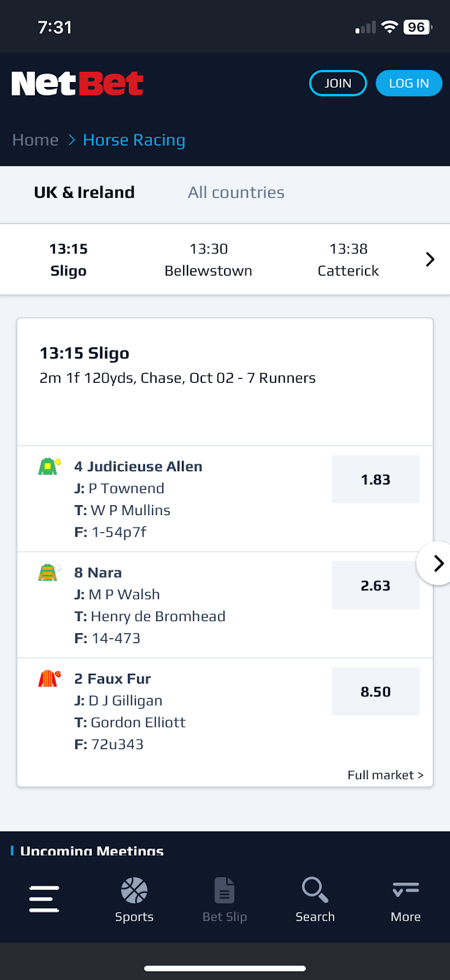Screen dimensions: 450x980
Task: Open the Sports section via basketball icon
Action: pyautogui.click(x=134, y=899)
